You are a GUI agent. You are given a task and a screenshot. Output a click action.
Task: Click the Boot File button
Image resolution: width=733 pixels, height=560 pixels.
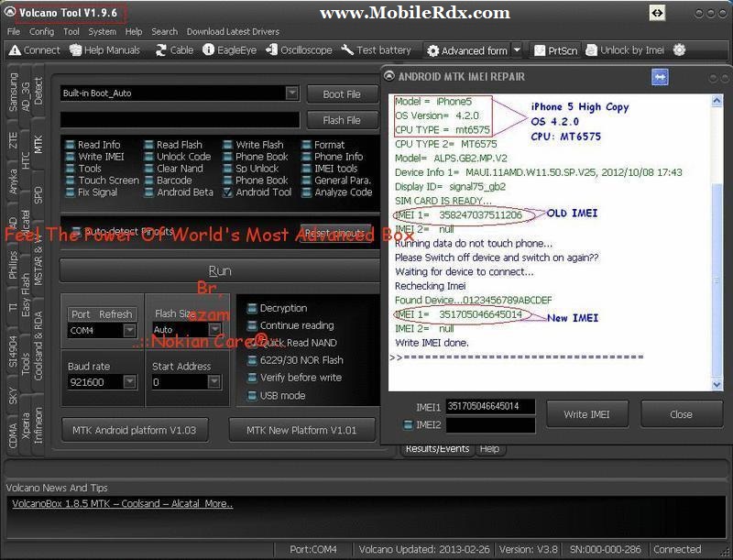[x=342, y=94]
